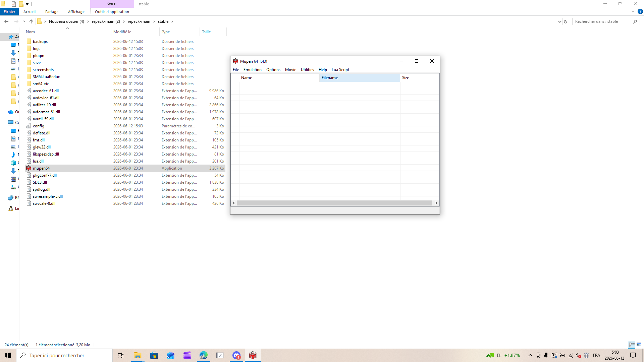Image resolution: width=644 pixels, height=362 pixels.
Task: Refresh the stable folder view
Action: tap(566, 21)
